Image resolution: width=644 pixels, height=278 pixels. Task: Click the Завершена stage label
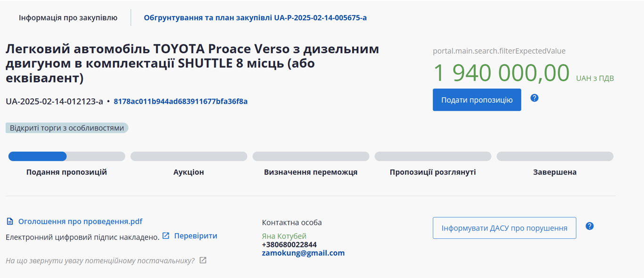pos(555,172)
